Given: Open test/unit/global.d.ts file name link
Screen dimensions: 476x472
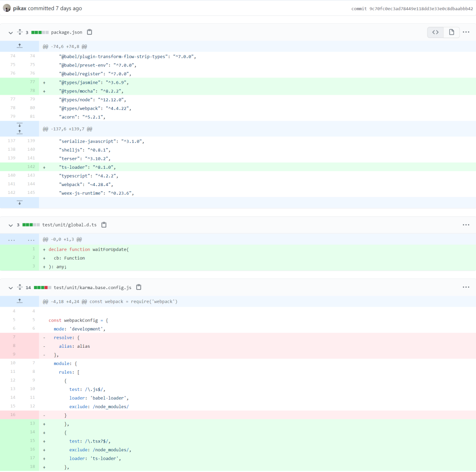Looking at the screenshot, I should [69, 225].
